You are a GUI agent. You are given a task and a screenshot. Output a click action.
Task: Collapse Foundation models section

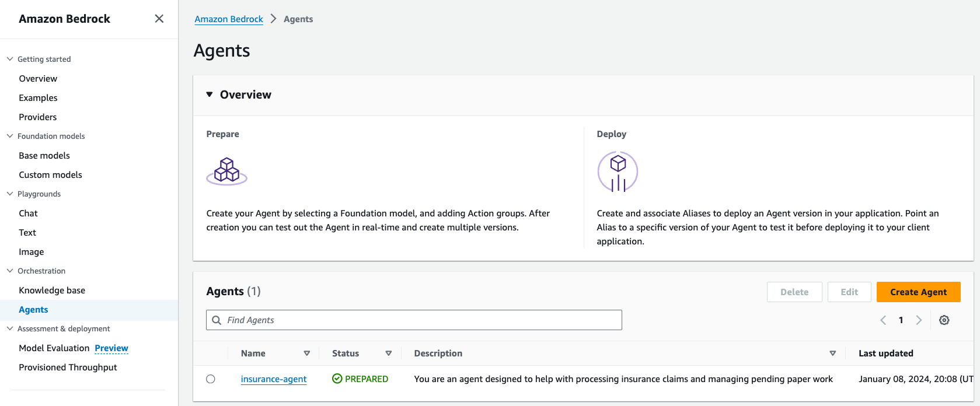click(x=10, y=136)
